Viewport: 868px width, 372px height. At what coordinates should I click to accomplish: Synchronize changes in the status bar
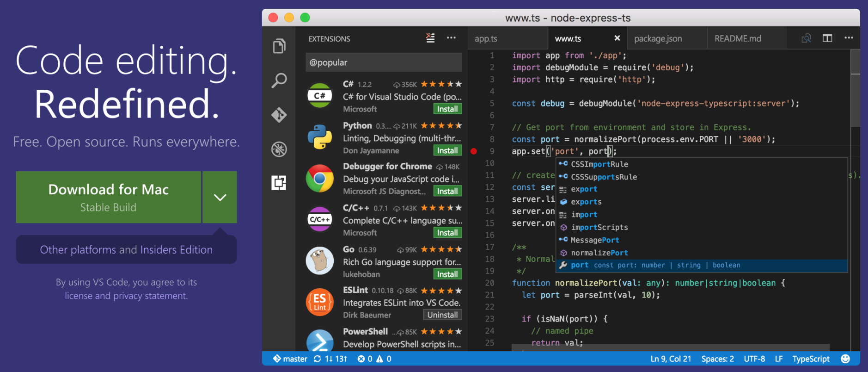(x=330, y=359)
